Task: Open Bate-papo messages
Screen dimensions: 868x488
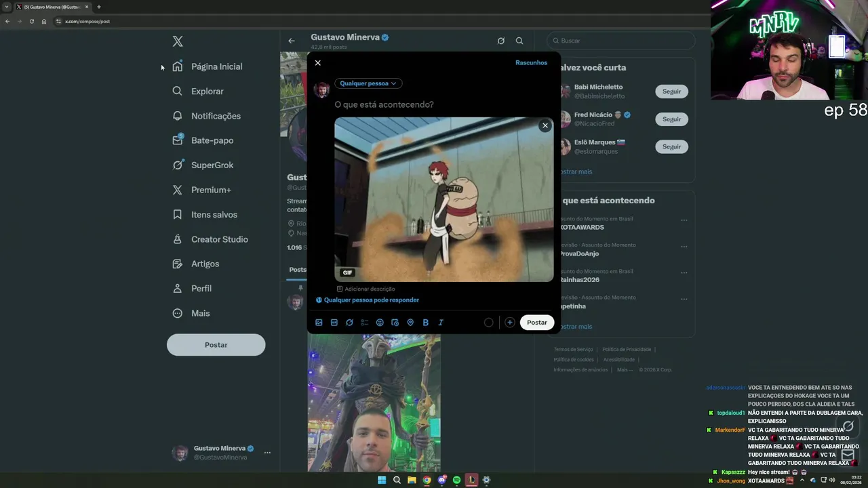Action: click(x=203, y=140)
